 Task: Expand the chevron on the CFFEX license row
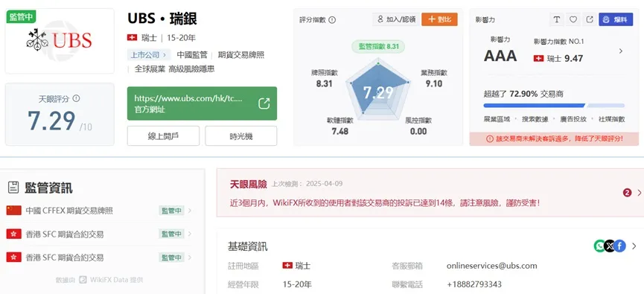coord(189,211)
